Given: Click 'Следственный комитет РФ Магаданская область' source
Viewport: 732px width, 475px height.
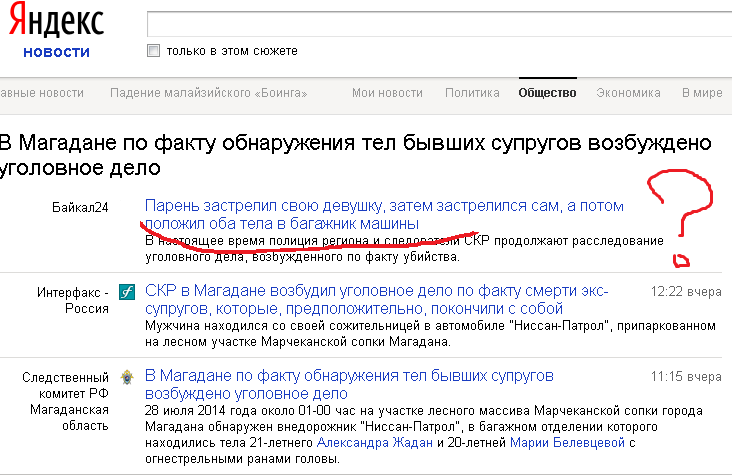Looking at the screenshot, I should (65, 401).
